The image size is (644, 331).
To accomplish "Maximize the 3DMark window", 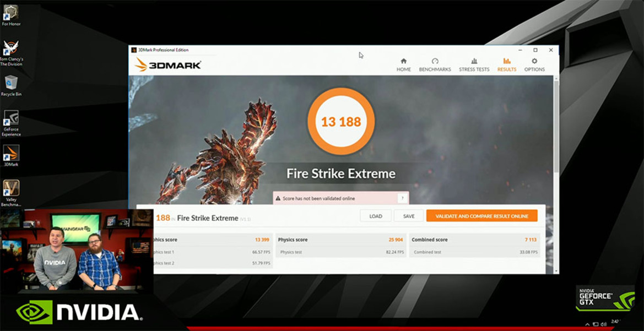I will 535,50.
